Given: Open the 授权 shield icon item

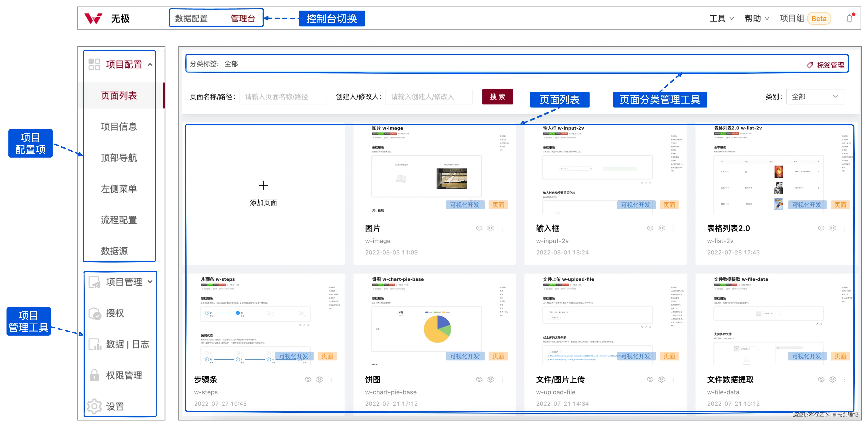Looking at the screenshot, I should point(95,313).
